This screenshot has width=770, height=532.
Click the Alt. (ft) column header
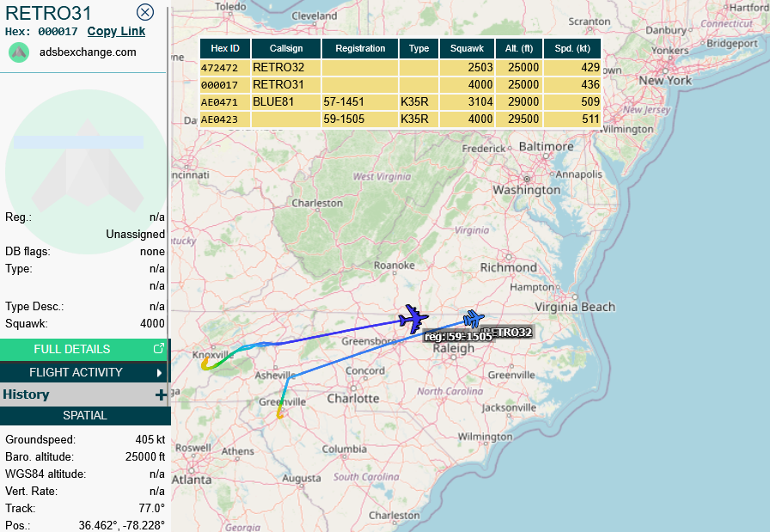519,49
